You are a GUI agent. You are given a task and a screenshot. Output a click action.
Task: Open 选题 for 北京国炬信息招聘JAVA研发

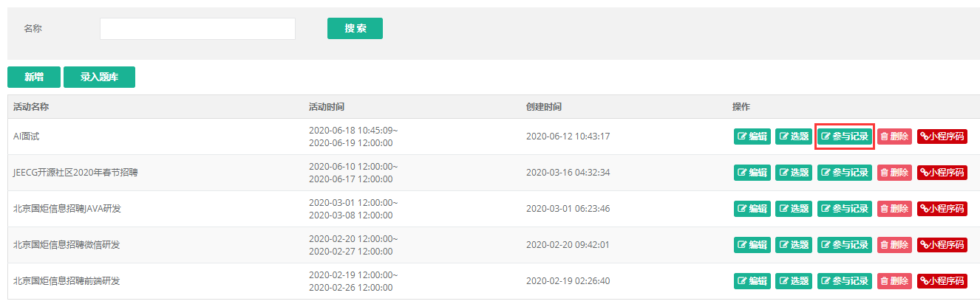pos(794,209)
